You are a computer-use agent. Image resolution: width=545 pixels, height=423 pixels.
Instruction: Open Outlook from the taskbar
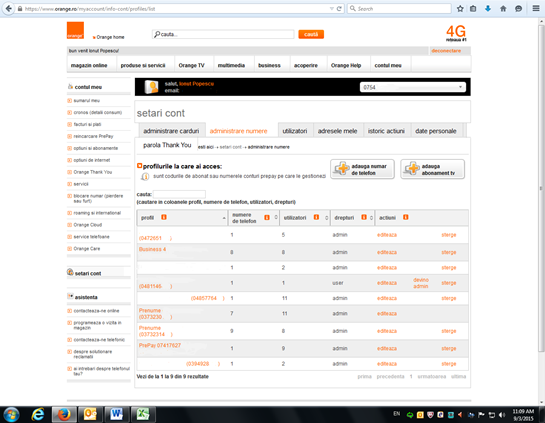pyautogui.click(x=90, y=414)
